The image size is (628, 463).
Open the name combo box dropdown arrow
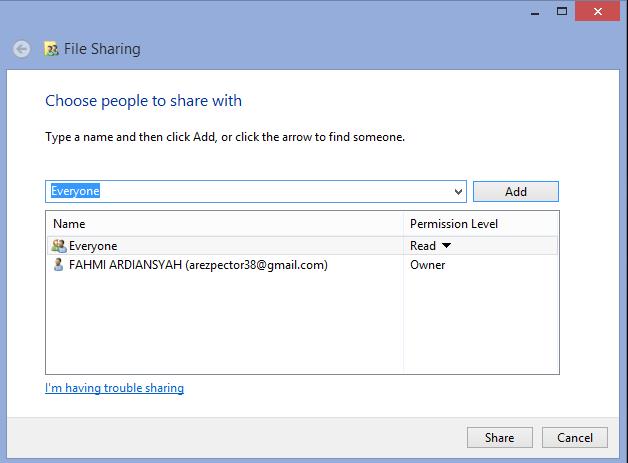click(459, 192)
